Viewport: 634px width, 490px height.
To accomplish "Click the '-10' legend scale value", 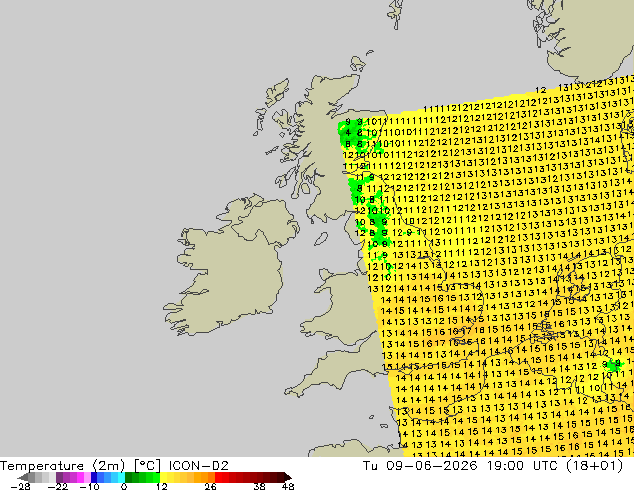I will click(x=89, y=486).
